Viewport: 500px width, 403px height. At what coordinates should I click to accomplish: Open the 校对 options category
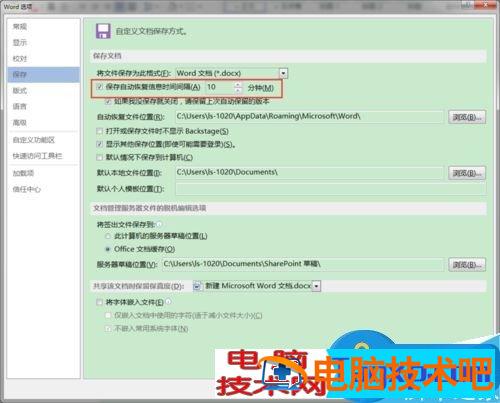tap(20, 59)
